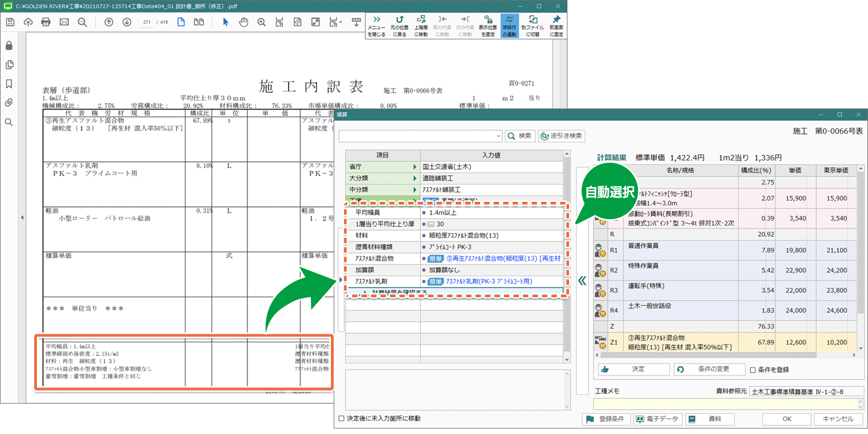Click the R4 土木一般世話役 row icon
This screenshot has width=868, height=434.
pos(600,310)
